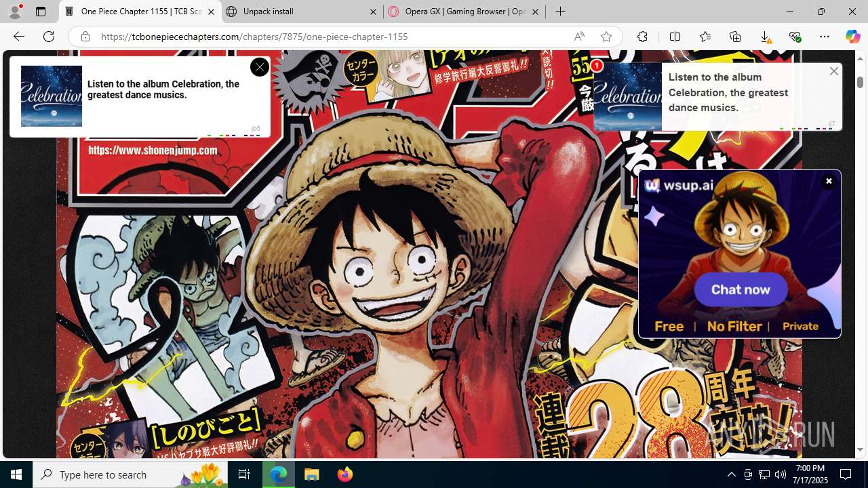Viewport: 868px width, 488px height.
Task: Go back to previous page
Action: click(x=19, y=37)
